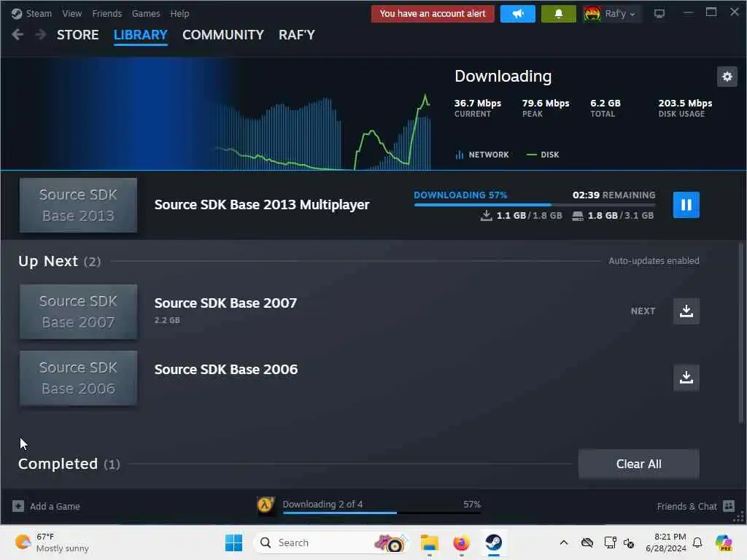This screenshot has height=560, width=747.
Task: Switch to the COMMUNITY tab
Action: tap(223, 35)
